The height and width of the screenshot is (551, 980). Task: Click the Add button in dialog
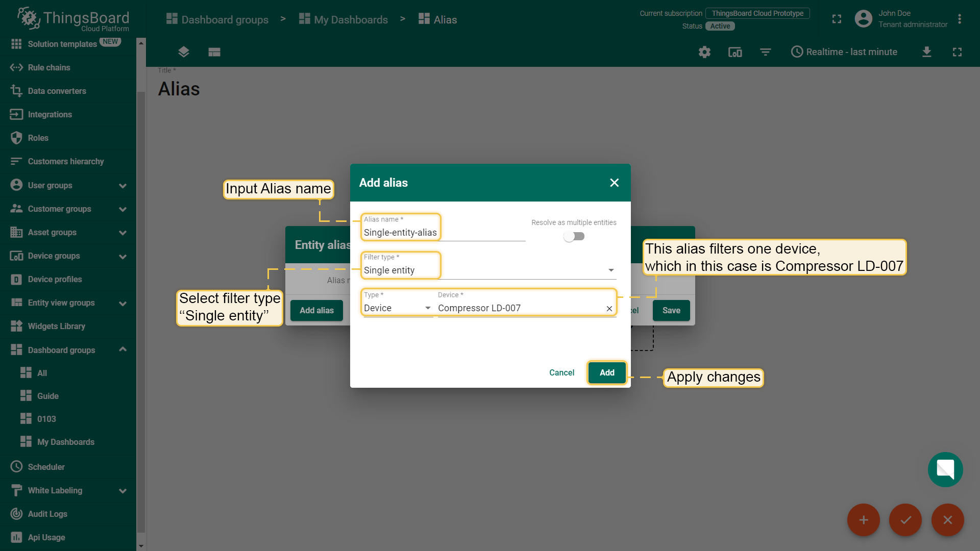tap(606, 372)
